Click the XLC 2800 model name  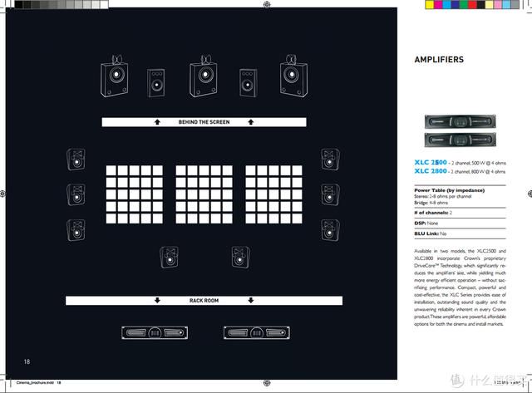coord(431,171)
